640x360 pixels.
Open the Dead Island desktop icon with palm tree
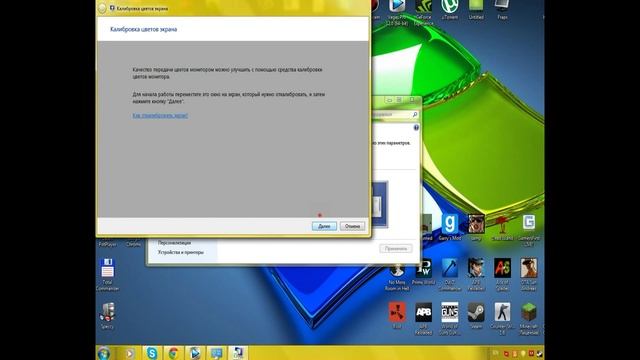click(x=502, y=227)
